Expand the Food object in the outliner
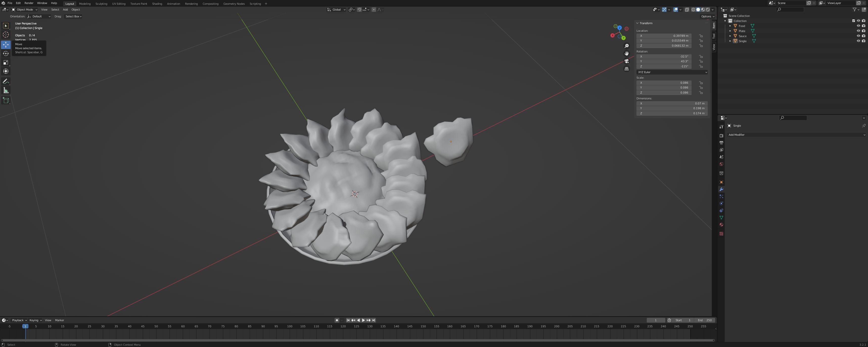Image resolution: width=868 pixels, height=347 pixels. coord(730,26)
